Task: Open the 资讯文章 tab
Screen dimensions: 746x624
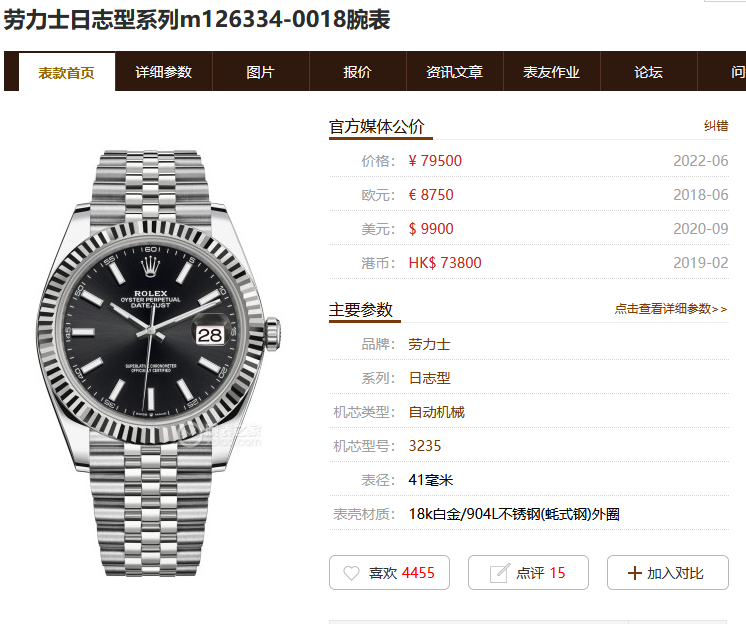Action: click(455, 72)
